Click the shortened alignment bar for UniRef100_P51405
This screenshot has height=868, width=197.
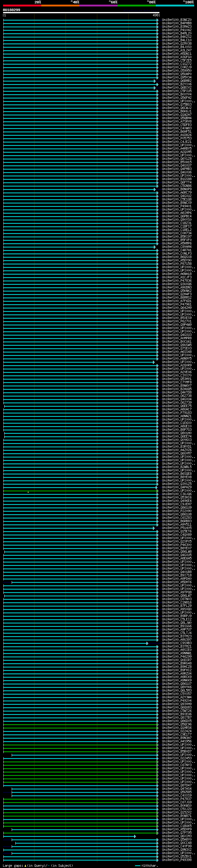pos(79,528)
